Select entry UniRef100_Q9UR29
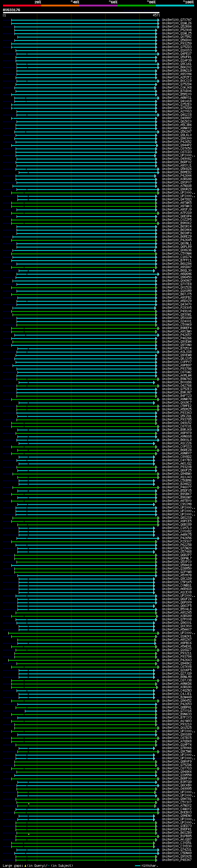The height and width of the screenshot is (868, 197). click(x=177, y=189)
